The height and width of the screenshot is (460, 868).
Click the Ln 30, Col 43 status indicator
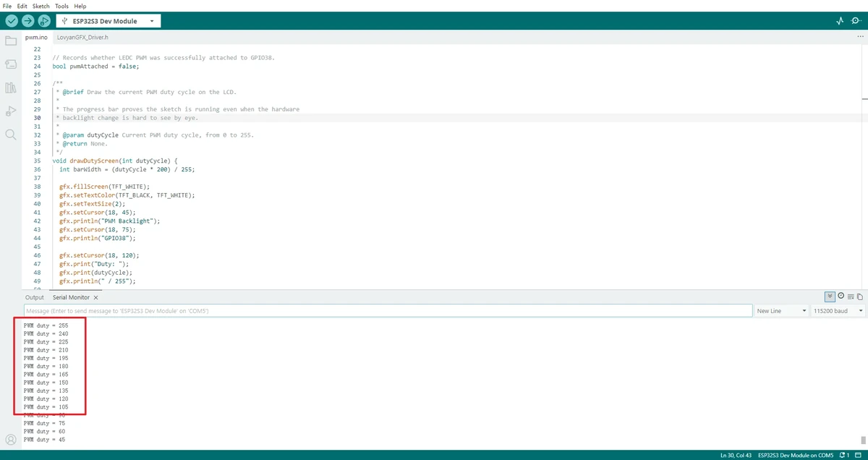735,455
